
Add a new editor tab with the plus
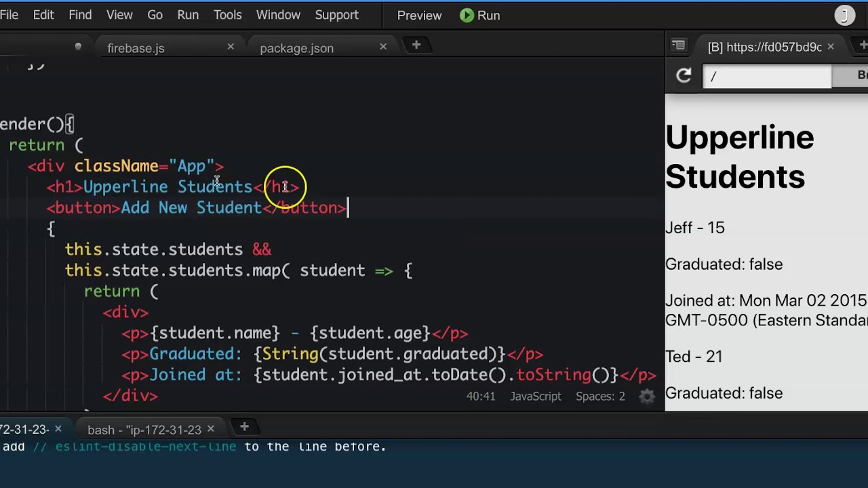(x=416, y=45)
